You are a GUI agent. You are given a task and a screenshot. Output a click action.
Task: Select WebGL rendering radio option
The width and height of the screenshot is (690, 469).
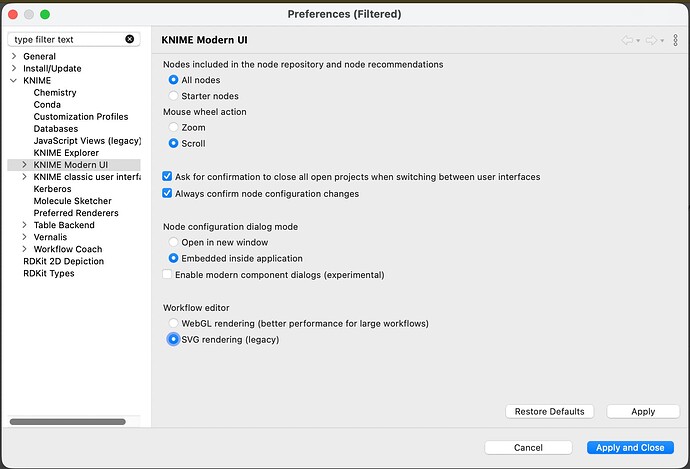[174, 323]
